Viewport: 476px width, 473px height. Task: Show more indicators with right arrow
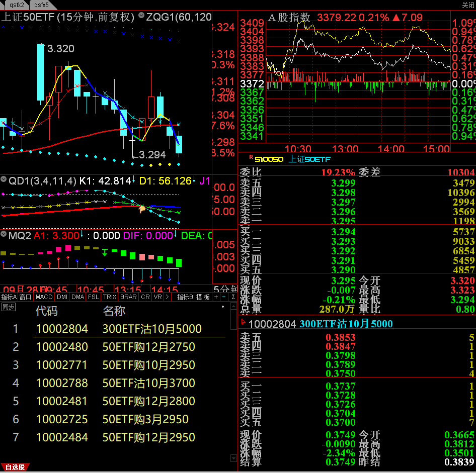tap(167, 297)
